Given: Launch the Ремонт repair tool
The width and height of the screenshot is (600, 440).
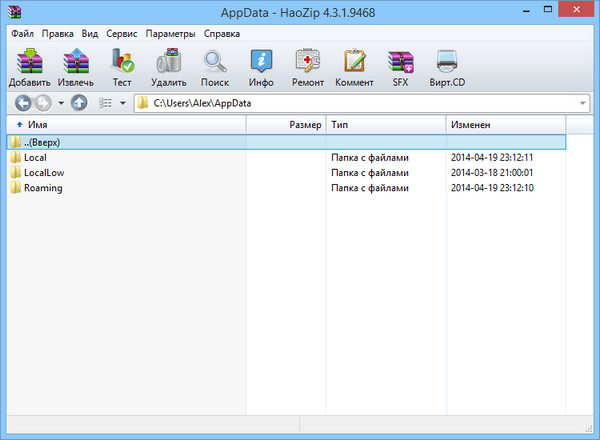Looking at the screenshot, I should point(308,67).
